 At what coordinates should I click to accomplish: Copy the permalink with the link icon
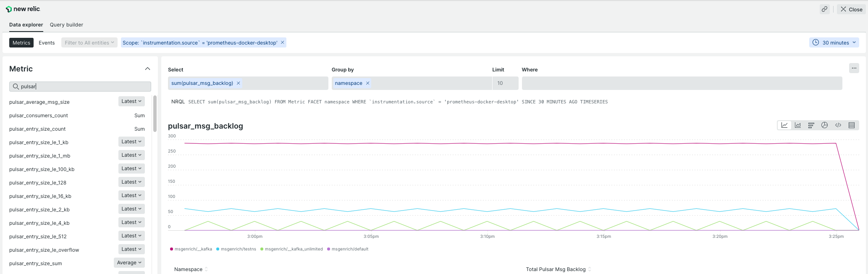point(825,9)
